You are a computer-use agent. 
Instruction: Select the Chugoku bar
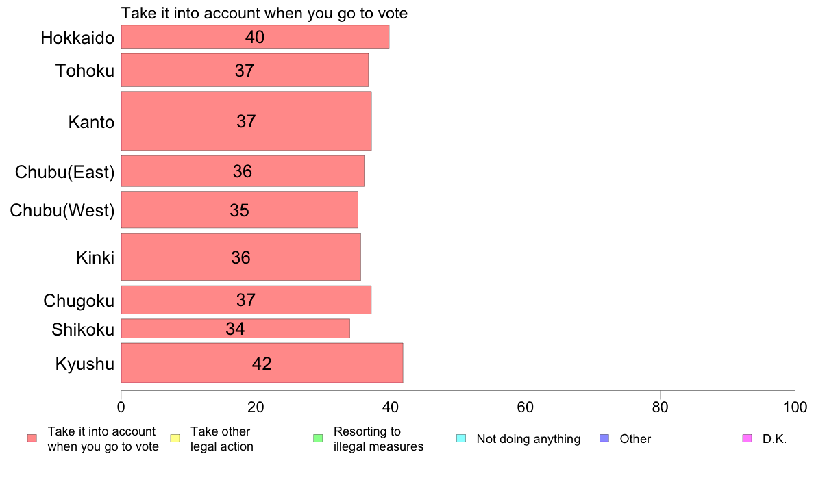click(x=246, y=300)
